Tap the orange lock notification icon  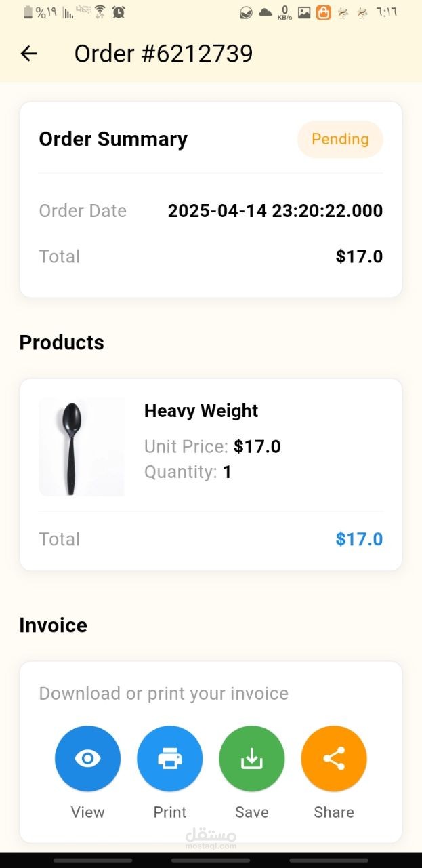[324, 12]
